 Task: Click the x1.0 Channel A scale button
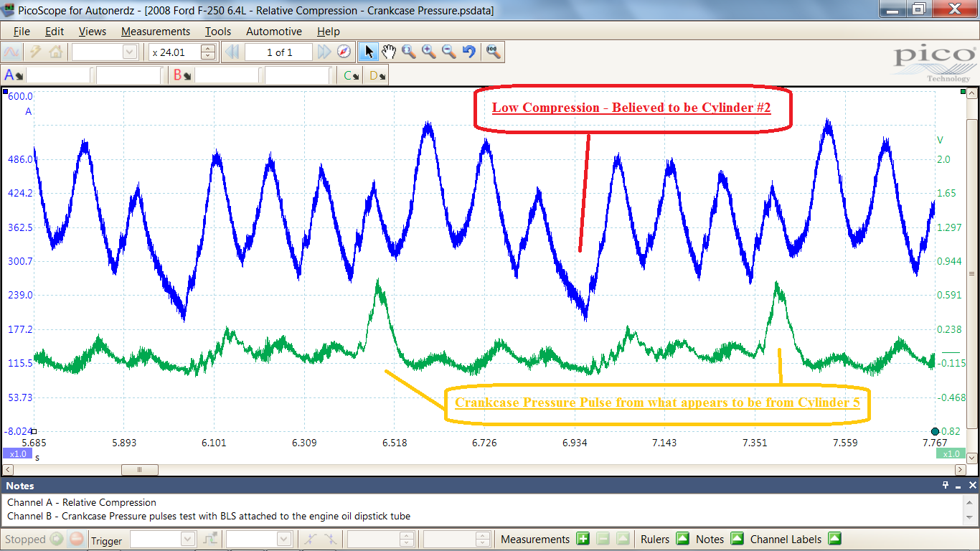18,454
